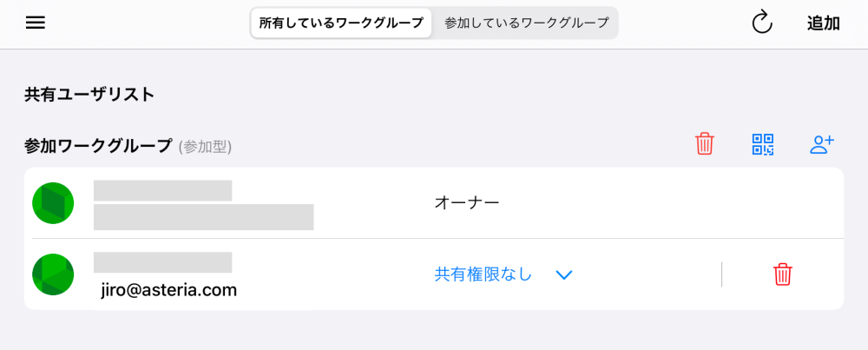This screenshot has height=350, width=868.
Task: Click the redacted name above jiro@asteria.com
Action: coord(162,262)
